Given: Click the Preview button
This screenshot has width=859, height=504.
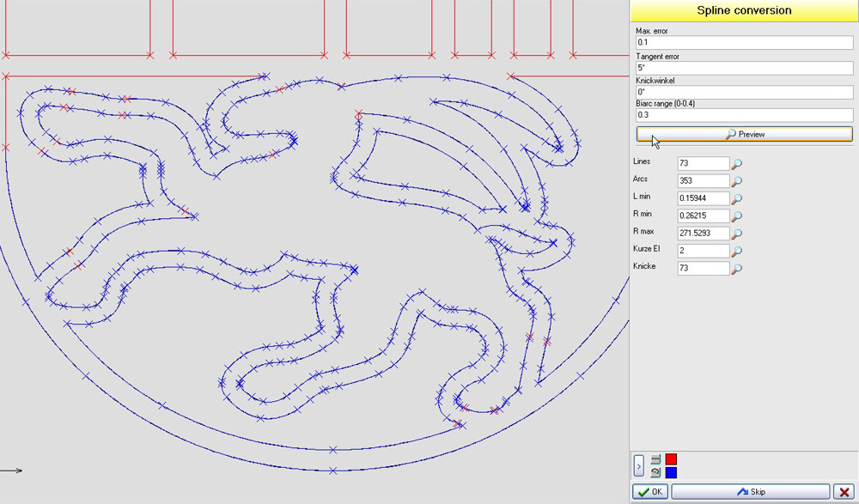Looking at the screenshot, I should click(745, 134).
